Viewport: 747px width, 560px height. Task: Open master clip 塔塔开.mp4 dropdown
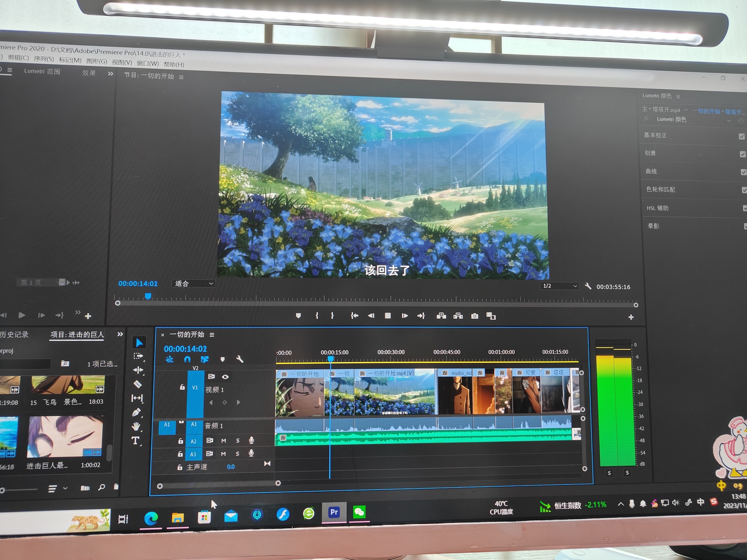click(686, 110)
